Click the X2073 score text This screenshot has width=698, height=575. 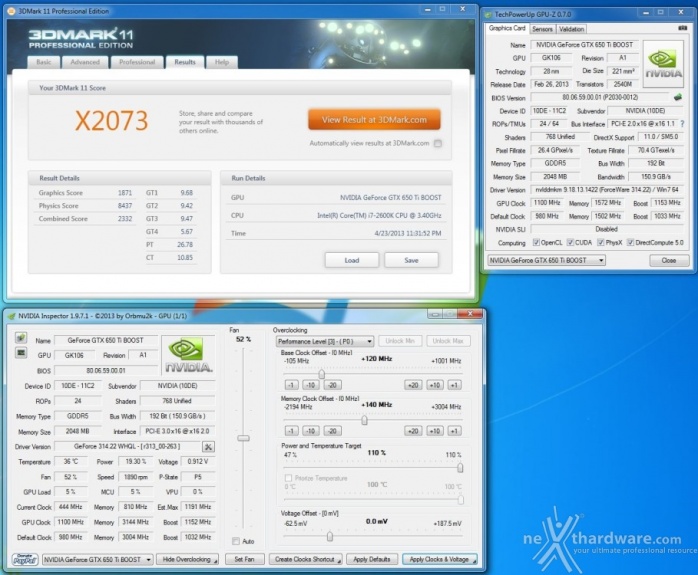pyautogui.click(x=111, y=121)
